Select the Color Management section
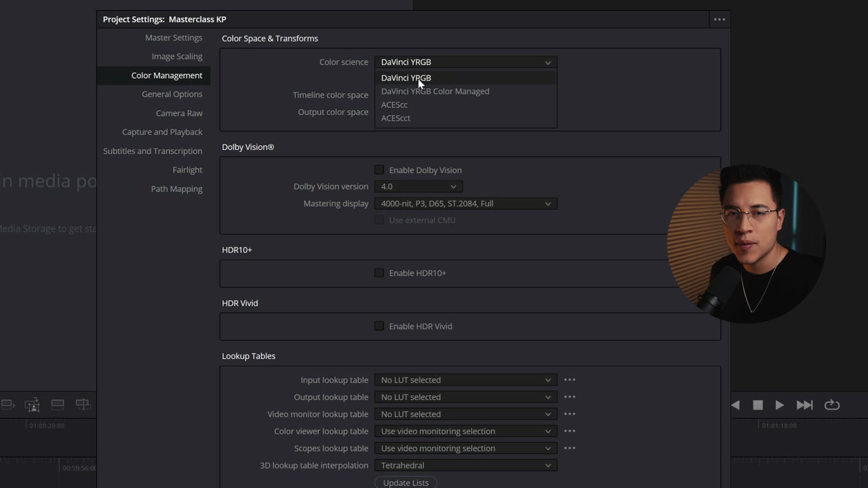The width and height of the screenshot is (868, 488). pos(167,76)
